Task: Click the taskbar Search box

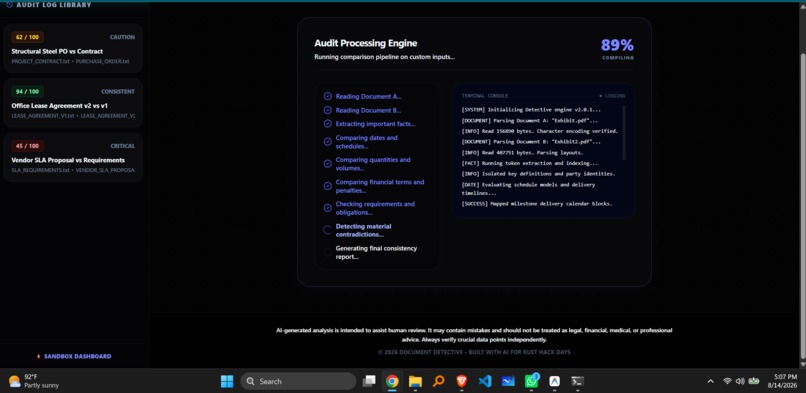Action: coord(298,381)
